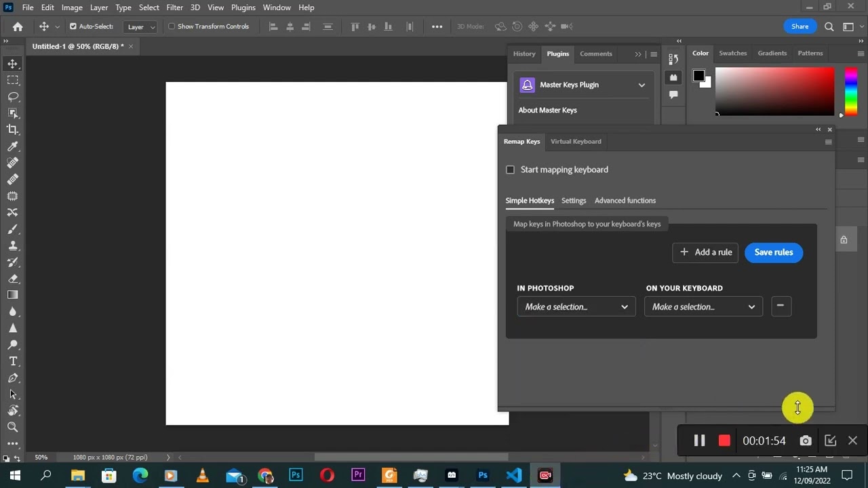Select the Rectangular Marquee tool
868x488 pixels.
(x=13, y=80)
